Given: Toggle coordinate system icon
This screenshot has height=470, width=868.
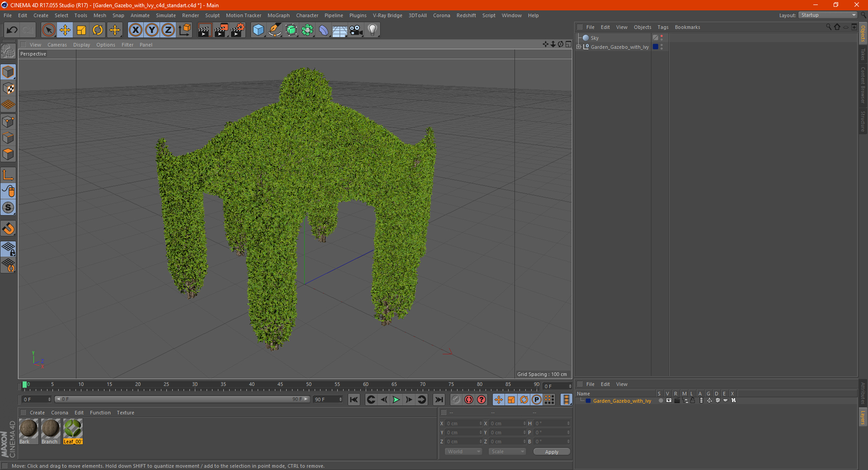Looking at the screenshot, I should (184, 30).
